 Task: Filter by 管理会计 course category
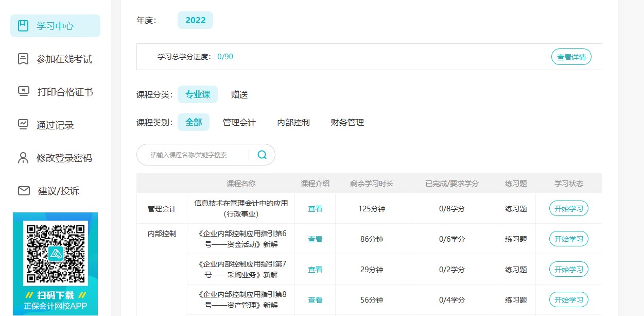(x=239, y=122)
